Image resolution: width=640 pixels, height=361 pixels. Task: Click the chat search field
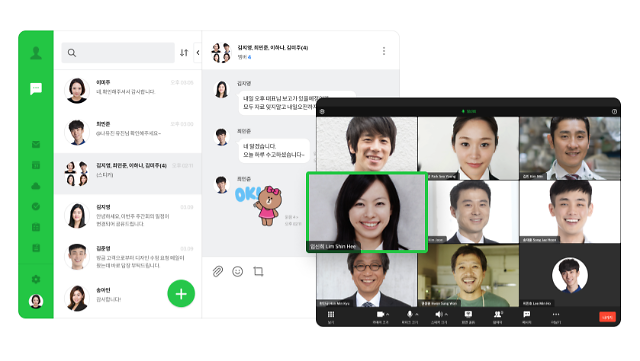[118, 53]
